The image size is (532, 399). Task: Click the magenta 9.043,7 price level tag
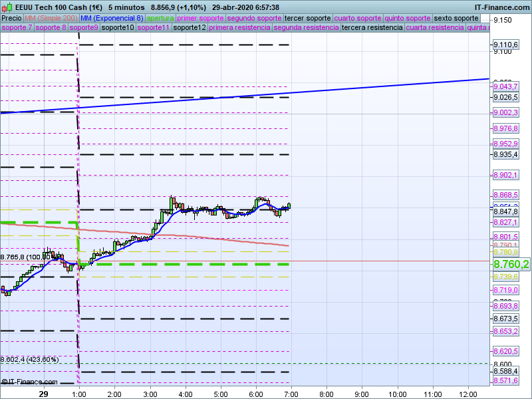[505, 86]
